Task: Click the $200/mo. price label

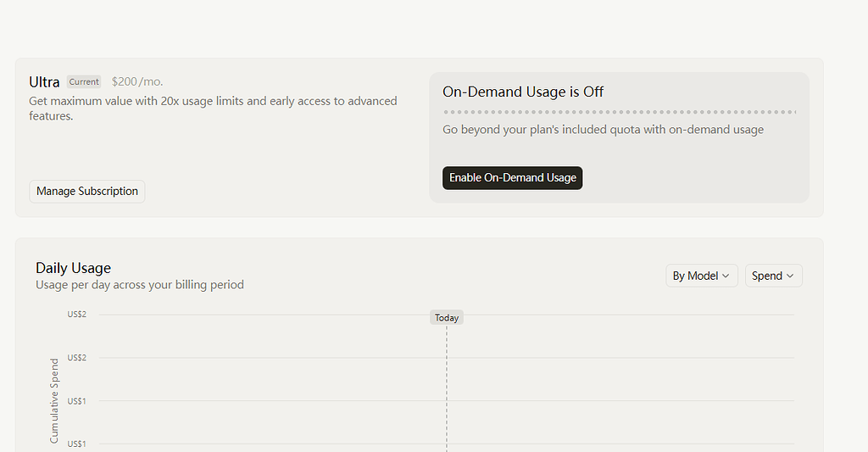Action: click(x=137, y=82)
